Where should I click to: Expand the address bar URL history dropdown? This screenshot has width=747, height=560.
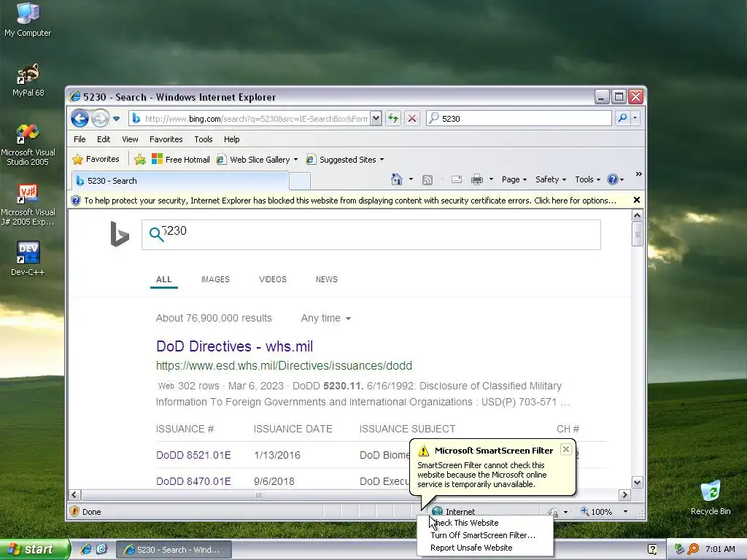[376, 119]
